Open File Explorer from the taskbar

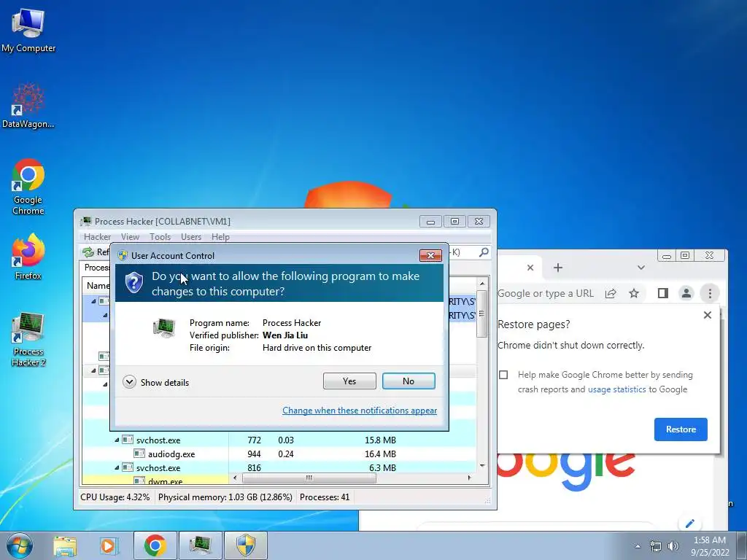click(x=65, y=545)
